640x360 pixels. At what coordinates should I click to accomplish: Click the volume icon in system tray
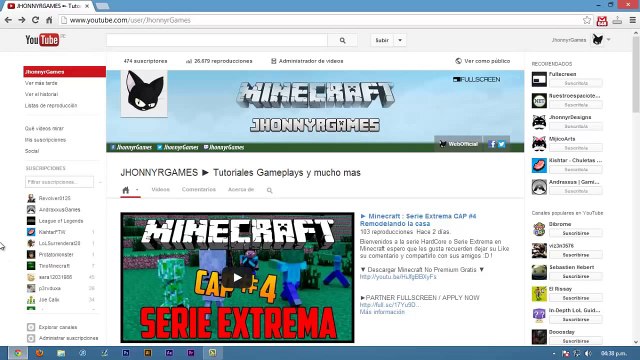point(588,353)
